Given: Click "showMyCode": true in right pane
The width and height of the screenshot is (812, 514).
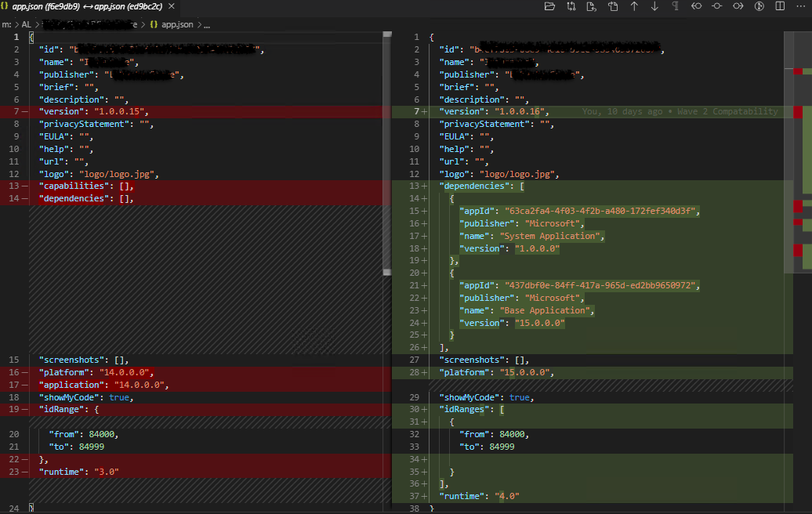Looking at the screenshot, I should click(487, 397).
